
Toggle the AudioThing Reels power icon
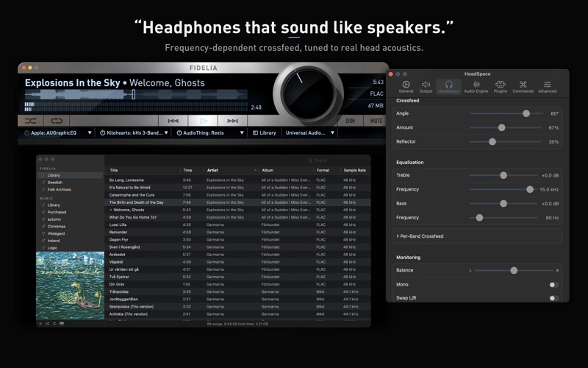179,133
